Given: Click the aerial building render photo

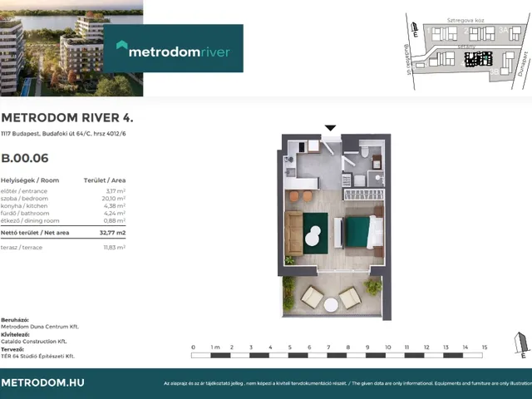Looking at the screenshot, I should coord(71,48).
